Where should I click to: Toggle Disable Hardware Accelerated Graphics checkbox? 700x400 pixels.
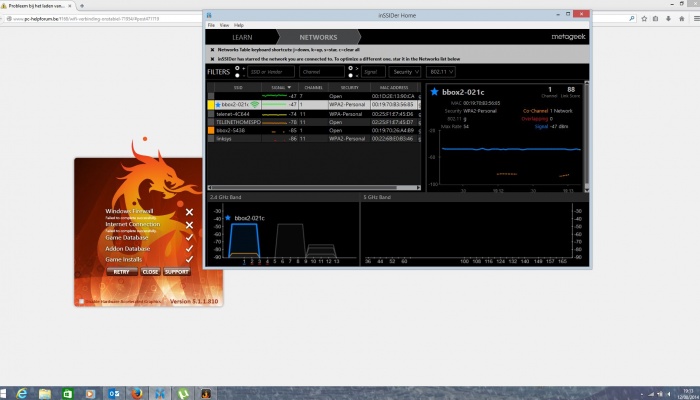[x=81, y=301]
